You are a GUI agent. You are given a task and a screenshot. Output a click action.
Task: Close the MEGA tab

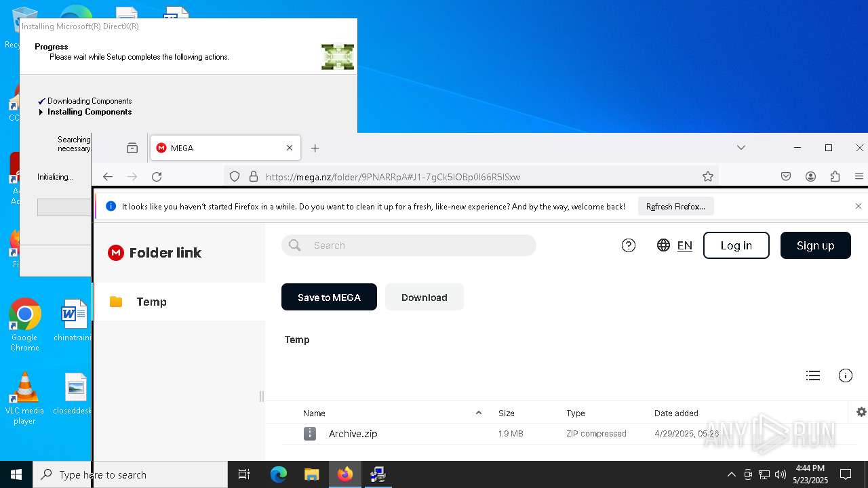[290, 148]
